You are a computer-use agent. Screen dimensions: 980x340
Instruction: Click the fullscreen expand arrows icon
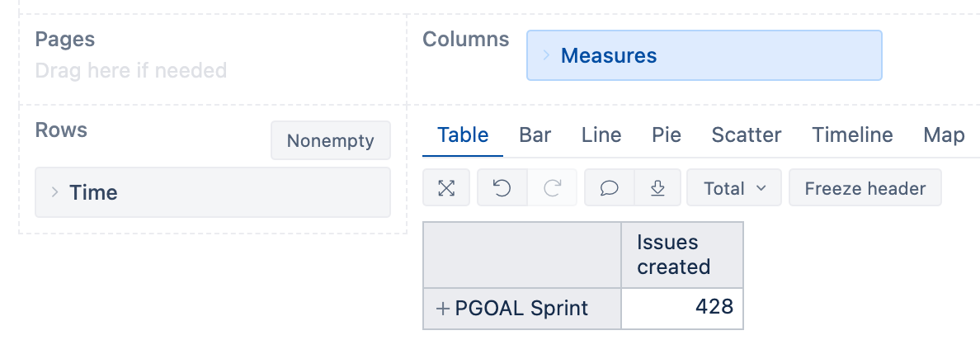pyautogui.click(x=446, y=188)
